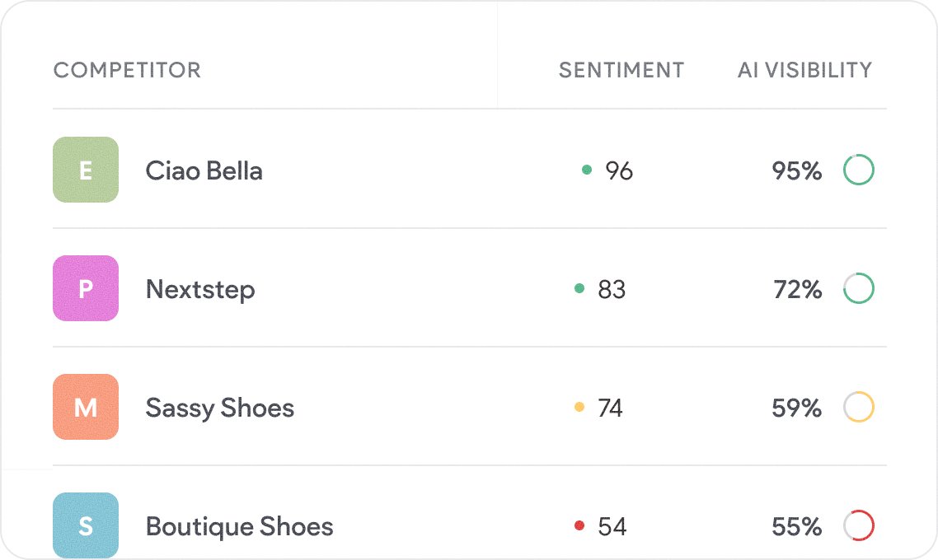Click Boutique Shoes' 55% visibility value
This screenshot has height=560, width=938.
pos(796,526)
